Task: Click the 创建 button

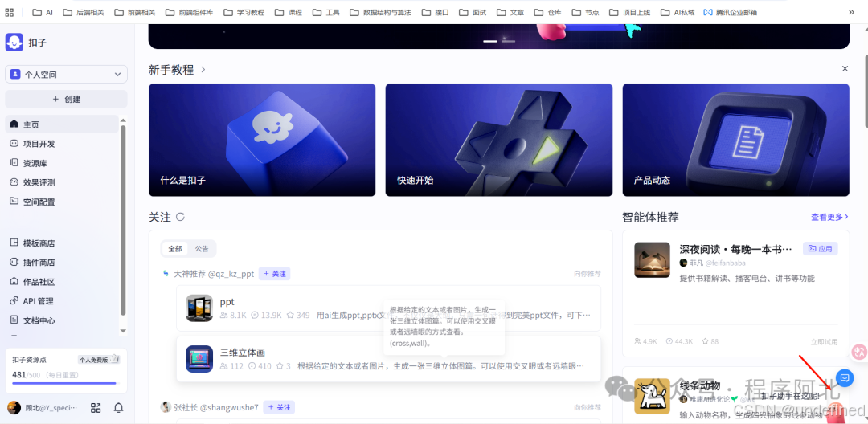Action: click(67, 99)
